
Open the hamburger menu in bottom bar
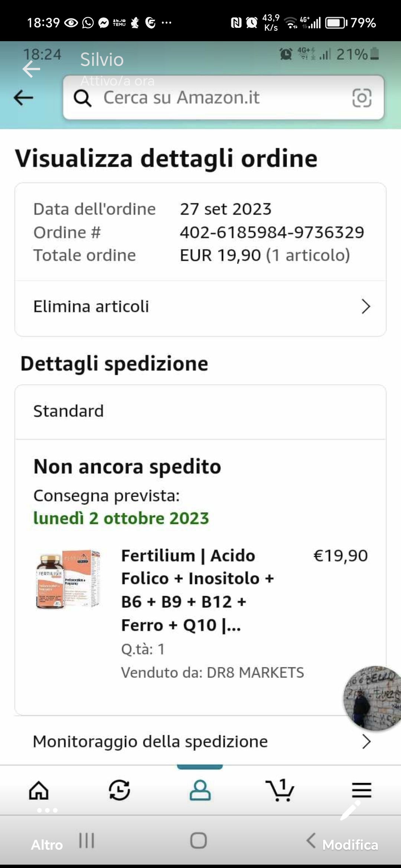point(362,790)
